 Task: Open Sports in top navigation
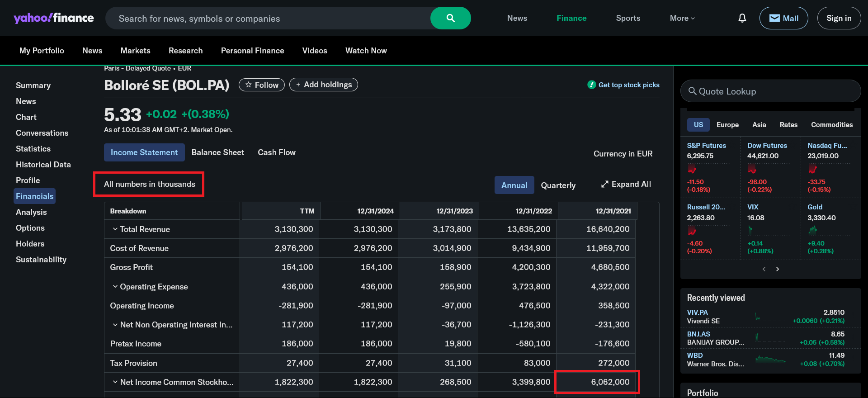(628, 18)
